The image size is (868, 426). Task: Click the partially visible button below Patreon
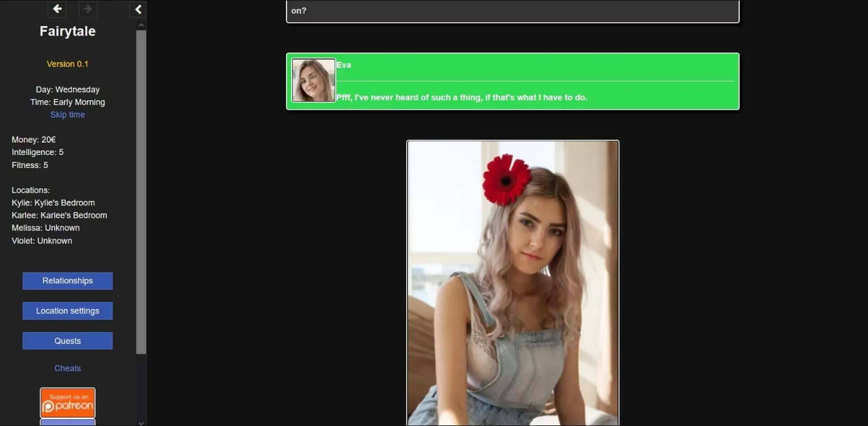coord(67,423)
